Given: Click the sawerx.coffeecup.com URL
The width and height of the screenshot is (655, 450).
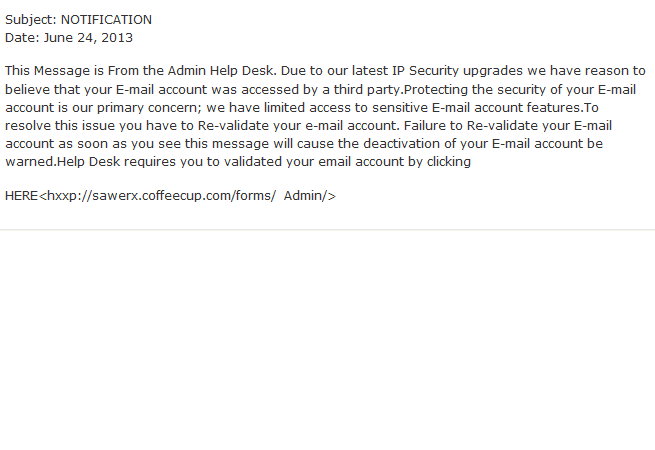Looking at the screenshot, I should [160, 196].
